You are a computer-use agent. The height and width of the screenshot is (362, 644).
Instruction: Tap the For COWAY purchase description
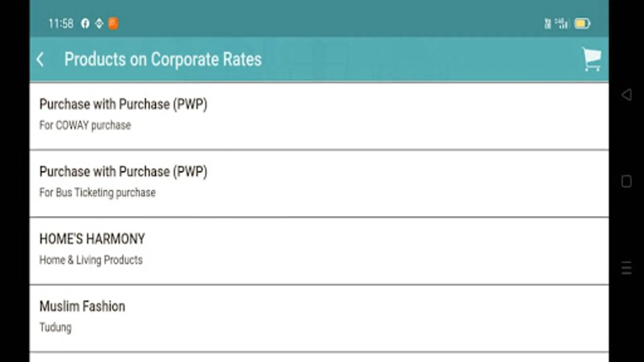(x=85, y=125)
